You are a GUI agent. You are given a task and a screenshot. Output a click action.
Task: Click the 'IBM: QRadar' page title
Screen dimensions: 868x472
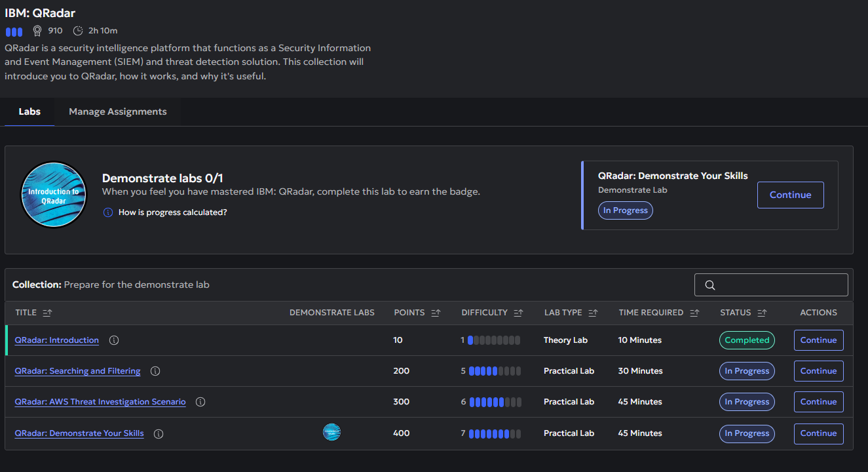coord(40,13)
